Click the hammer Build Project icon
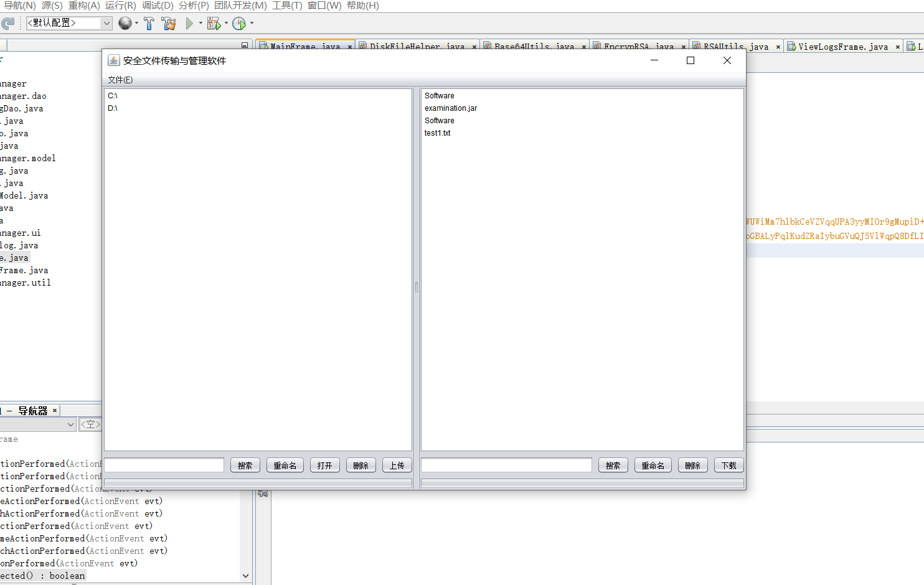The height and width of the screenshot is (585, 924). (149, 23)
